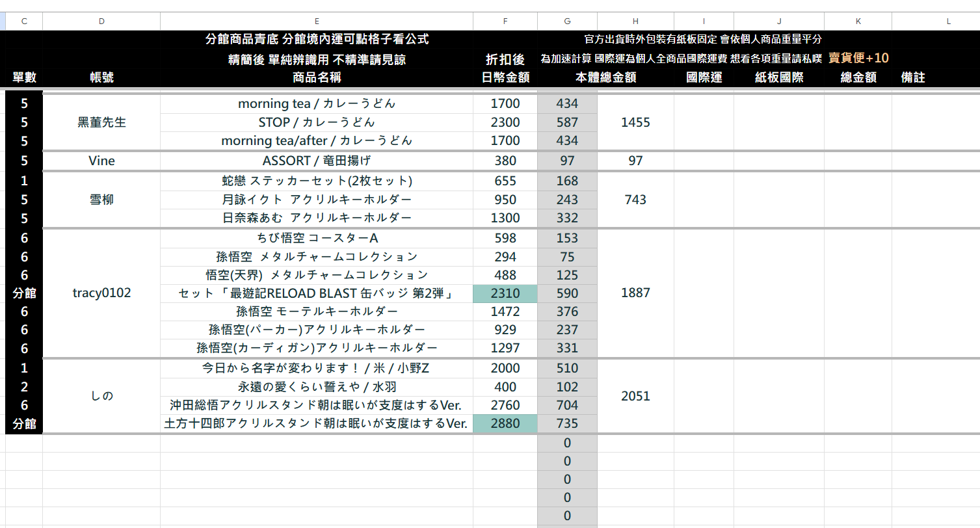Screen dimensions: 980x528
Task: Click 分館 order cell in しの group
Action: point(24,424)
